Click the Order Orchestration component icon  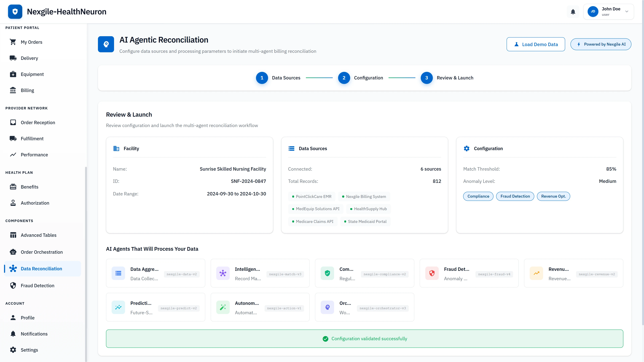[13, 252]
